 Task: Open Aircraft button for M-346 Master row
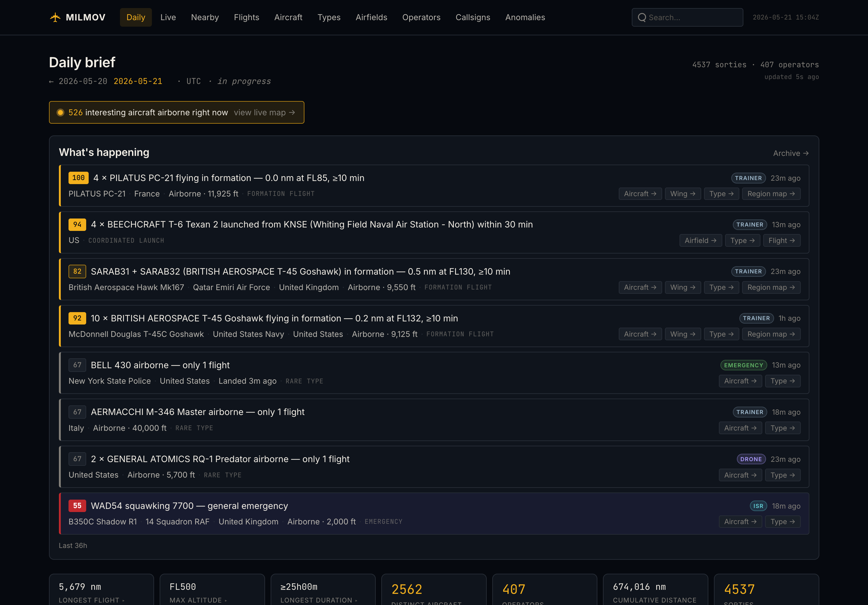tap(740, 428)
